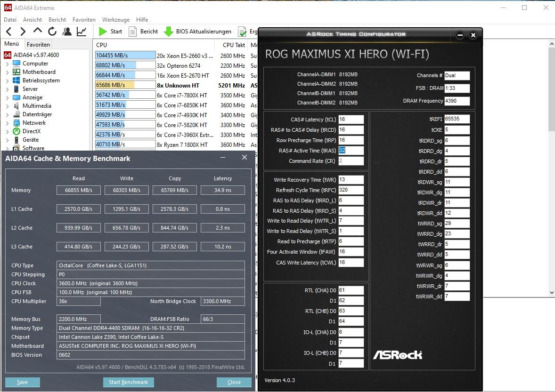Expand the Multimedia node chevron

[x=8, y=106]
